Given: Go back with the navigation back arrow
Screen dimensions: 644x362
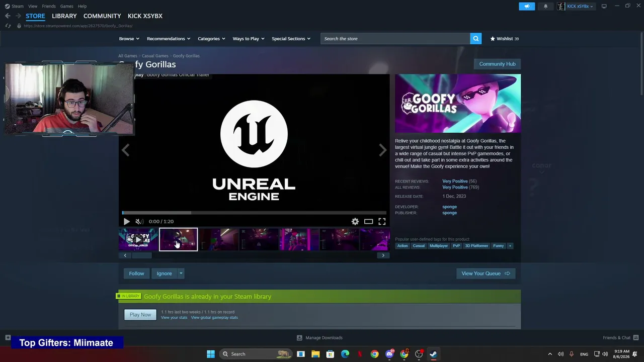Looking at the screenshot, I should coord(8,16).
